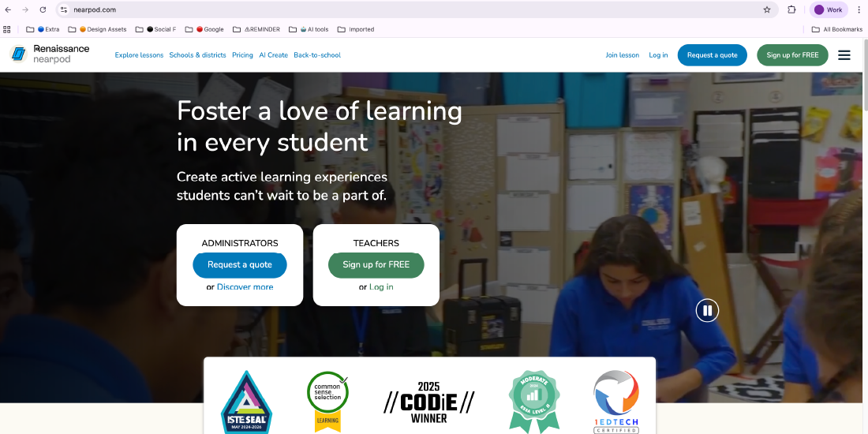
Task: Bookmark this page with the star icon
Action: pyautogui.click(x=767, y=9)
